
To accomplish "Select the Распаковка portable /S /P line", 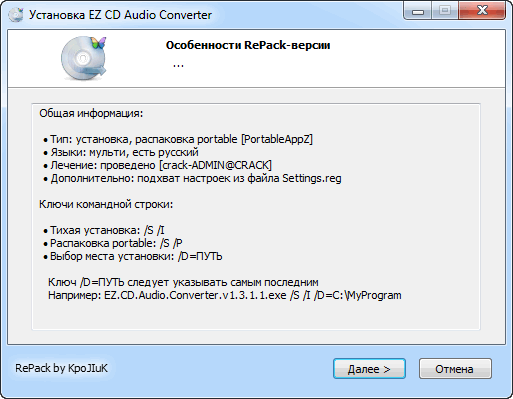I will [x=113, y=243].
